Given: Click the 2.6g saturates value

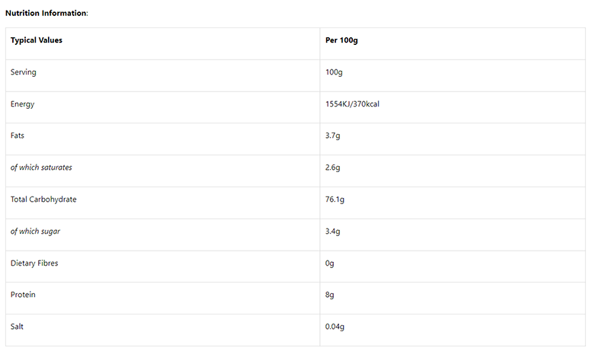Looking at the screenshot, I should [x=332, y=168].
